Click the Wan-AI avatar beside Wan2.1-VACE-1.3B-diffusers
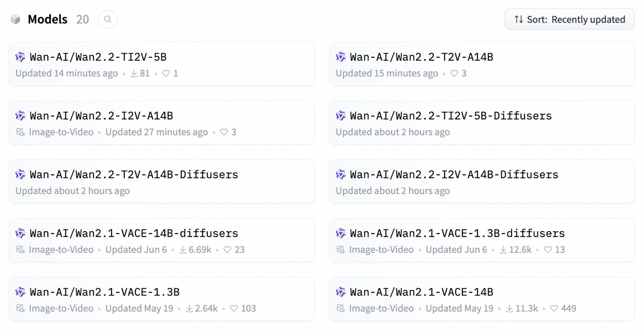644x334 pixels. [341, 233]
